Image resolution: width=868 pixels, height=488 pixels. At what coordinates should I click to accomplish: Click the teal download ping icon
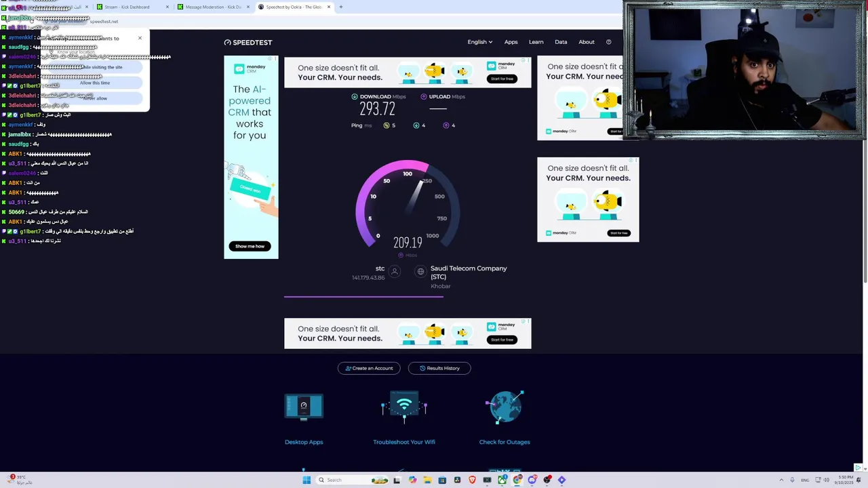pyautogui.click(x=416, y=125)
